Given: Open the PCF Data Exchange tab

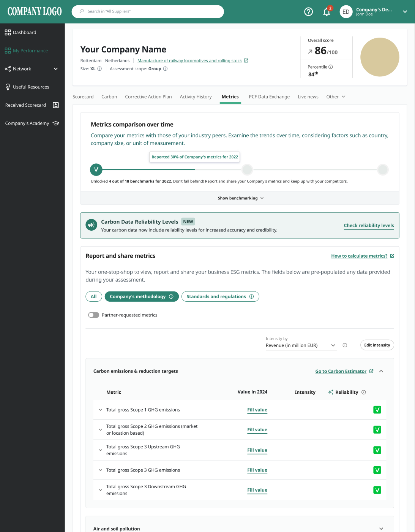Looking at the screenshot, I should pyautogui.click(x=269, y=97).
